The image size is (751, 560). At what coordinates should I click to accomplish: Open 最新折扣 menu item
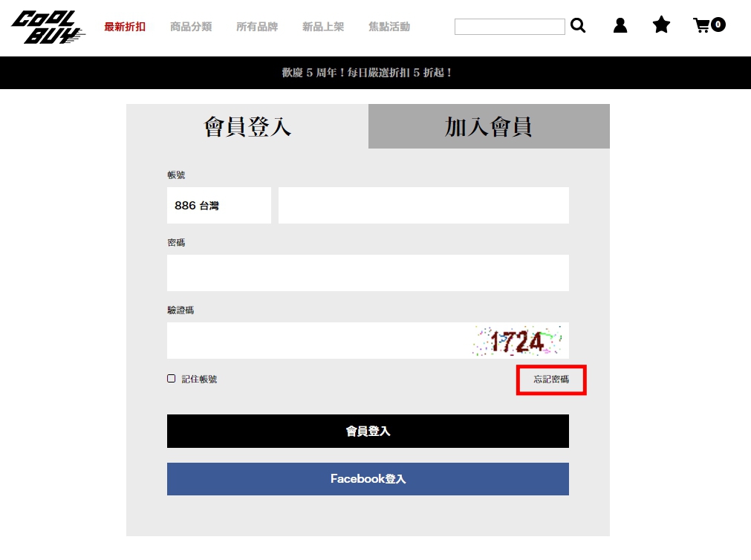(125, 27)
